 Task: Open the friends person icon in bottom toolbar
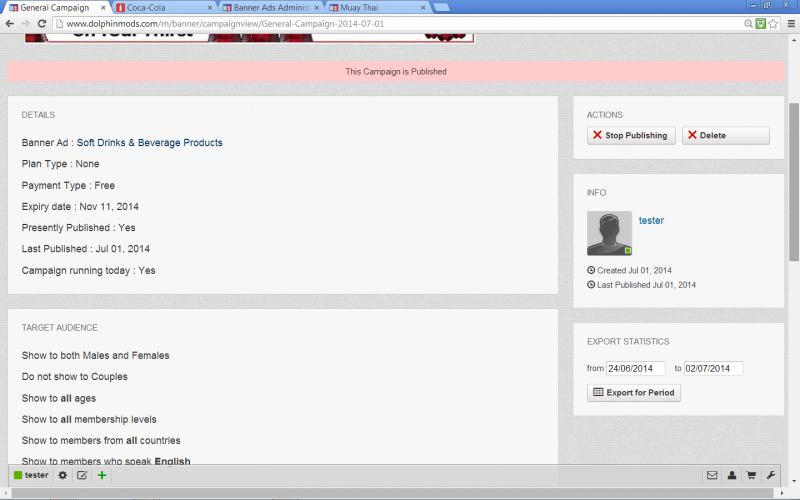732,475
